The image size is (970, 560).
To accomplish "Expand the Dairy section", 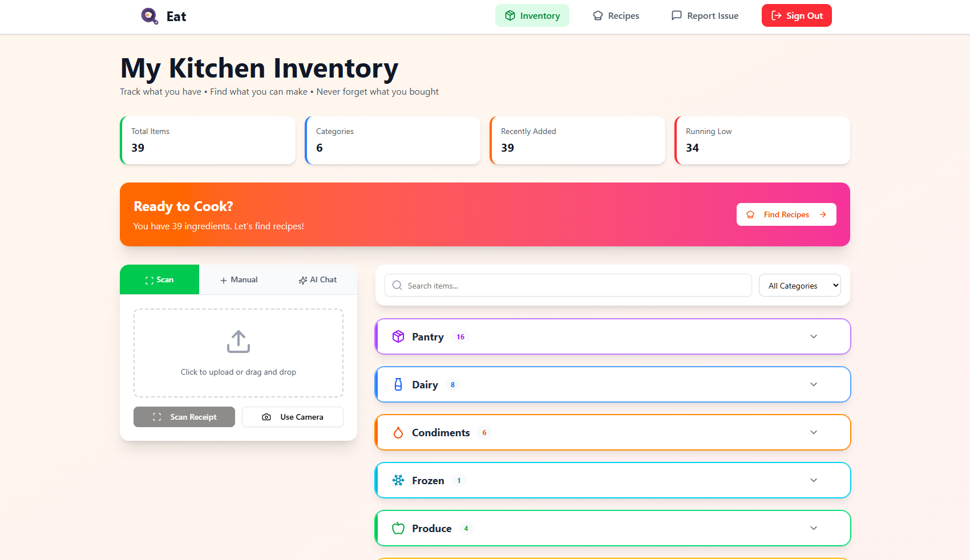I will (x=813, y=384).
